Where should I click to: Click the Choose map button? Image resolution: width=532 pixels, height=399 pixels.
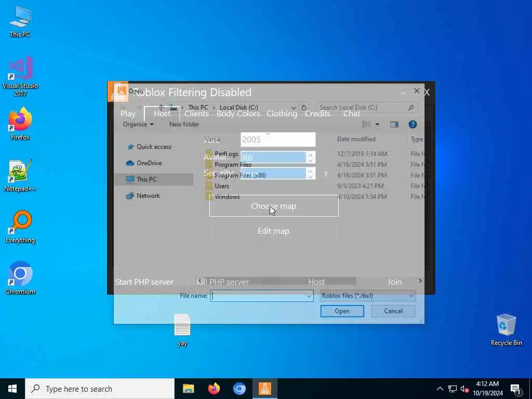point(274,206)
